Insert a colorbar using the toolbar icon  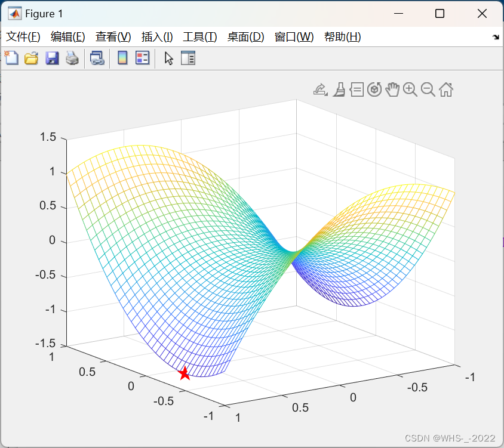(124, 58)
